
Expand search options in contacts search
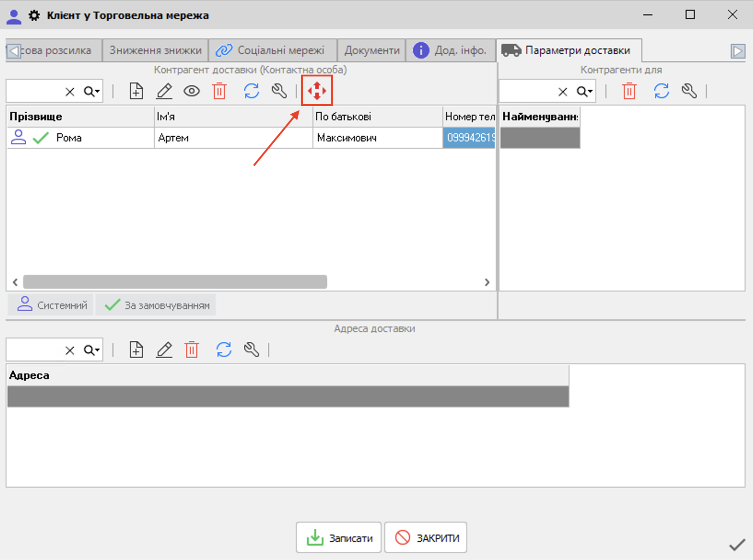click(92, 92)
